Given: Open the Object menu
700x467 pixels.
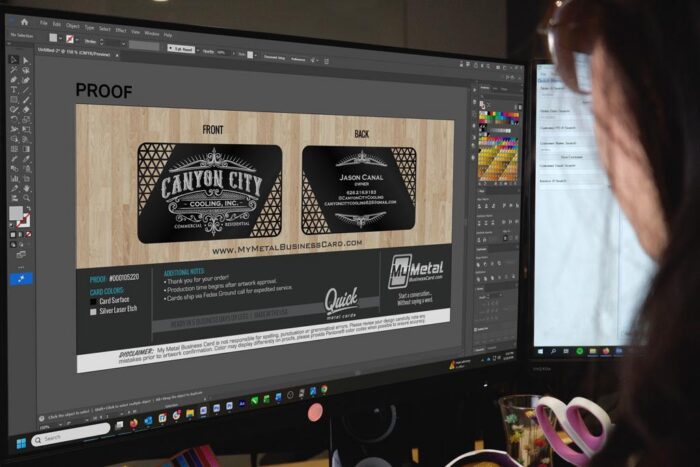Looking at the screenshot, I should tap(73, 26).
